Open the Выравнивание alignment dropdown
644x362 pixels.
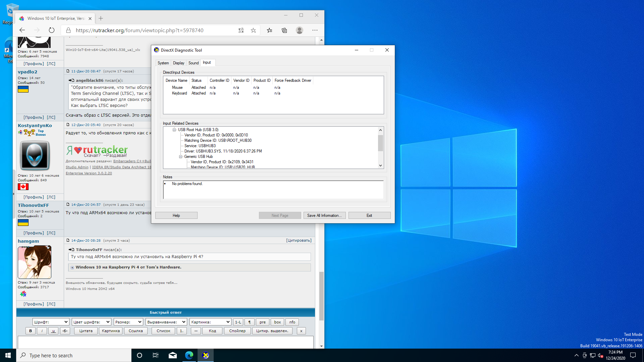166,322
